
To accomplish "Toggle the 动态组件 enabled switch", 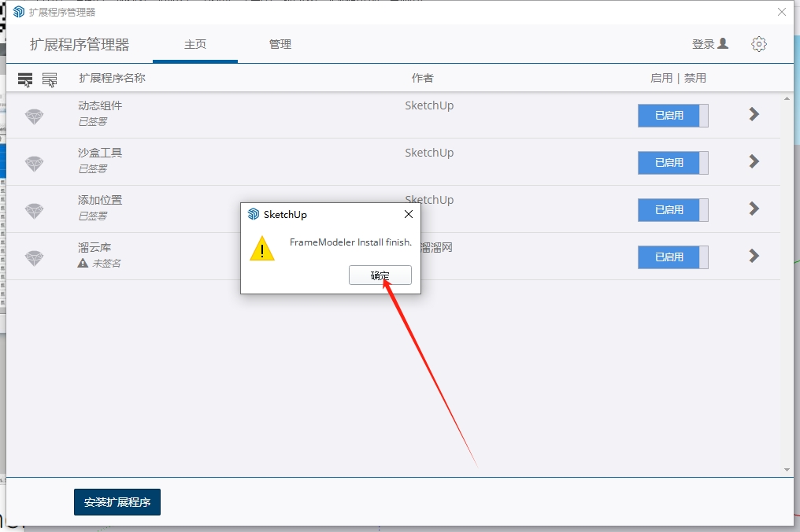I will pyautogui.click(x=673, y=115).
